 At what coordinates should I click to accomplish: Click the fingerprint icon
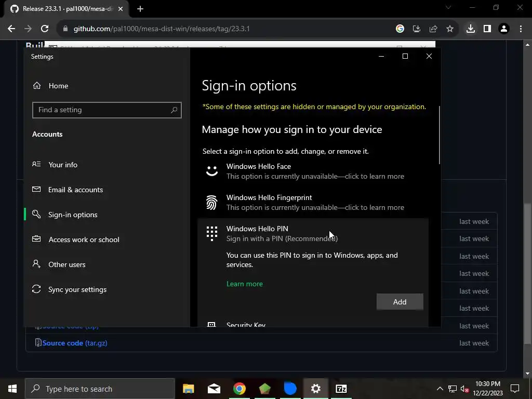(212, 203)
